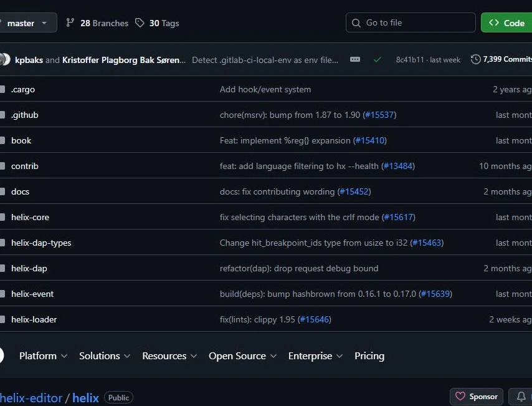Open the helix-editor organization link

pos(31,398)
